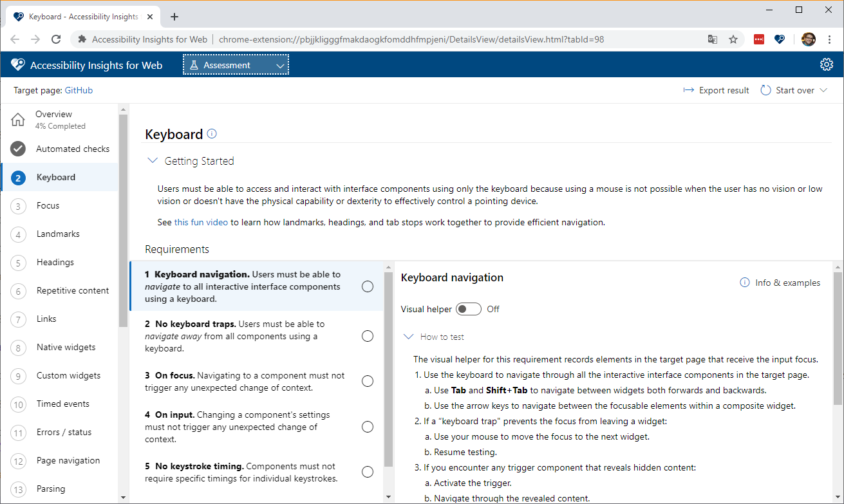Image resolution: width=844 pixels, height=504 pixels.
Task: Select No keyboard traps status radio
Action: click(368, 336)
